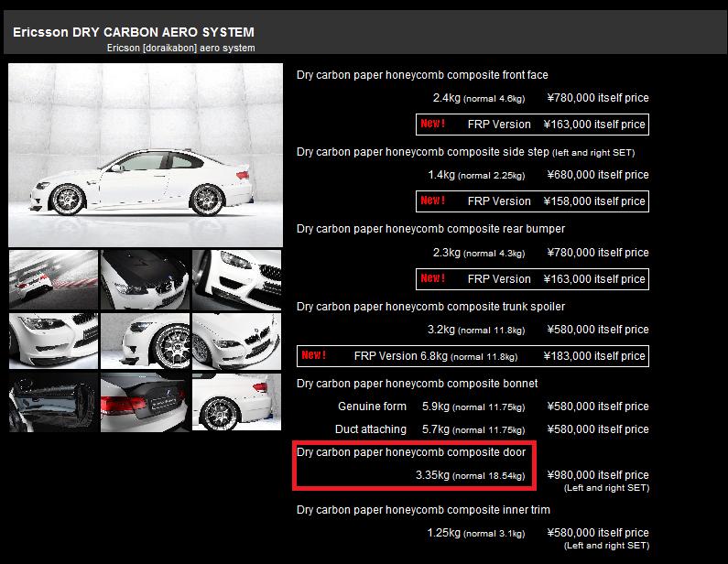The height and width of the screenshot is (564, 728).
Task: Click '(Left and right SET)' under the ¥980,000 door price
Action: pos(606,488)
